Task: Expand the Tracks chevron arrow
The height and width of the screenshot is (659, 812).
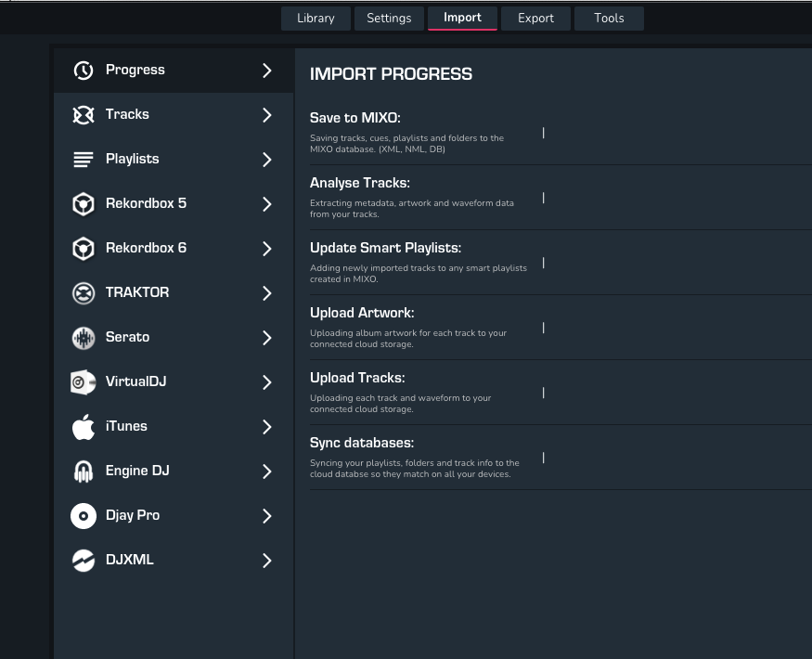Action: click(x=266, y=115)
